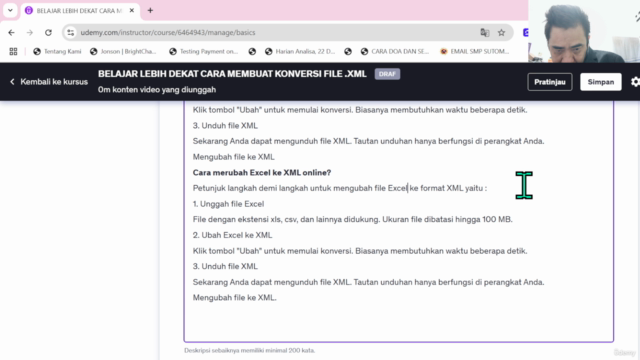Go back via Kembali ke kursus
Screen dimensions: 640x360
click(49, 82)
